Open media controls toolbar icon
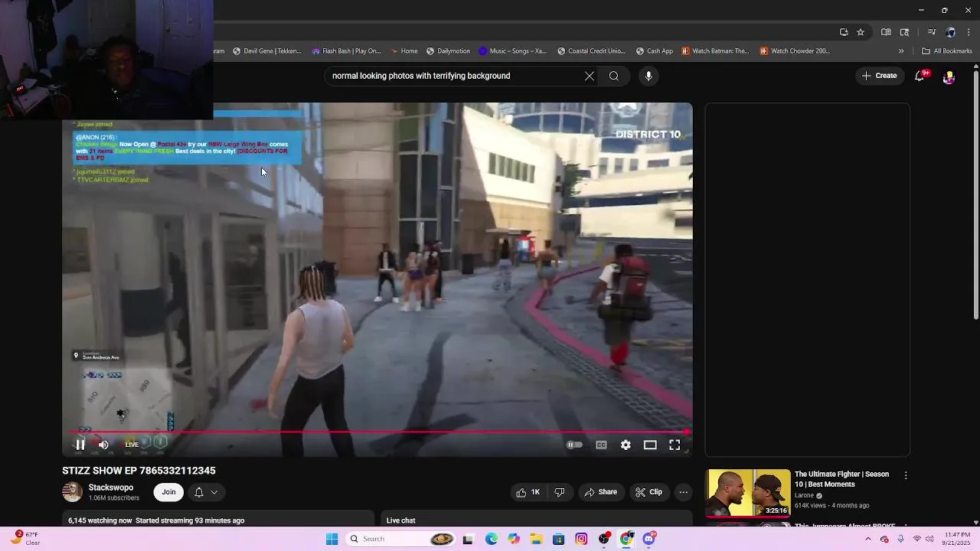 (x=932, y=32)
